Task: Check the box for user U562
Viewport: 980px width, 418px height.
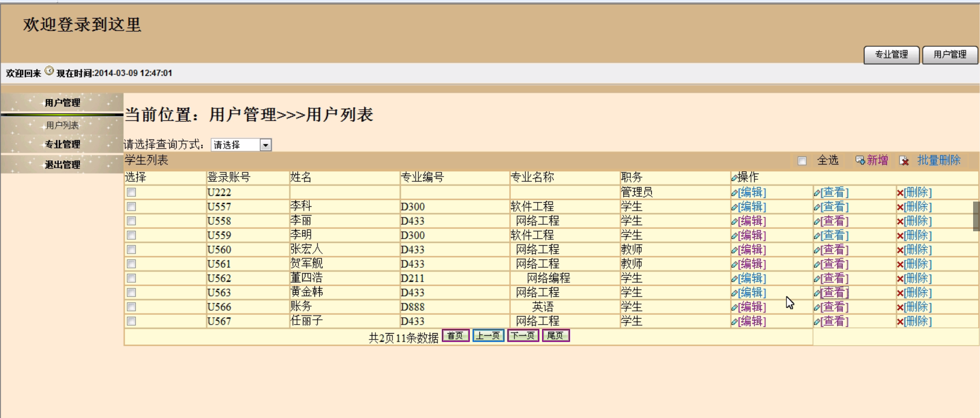Action: [132, 278]
